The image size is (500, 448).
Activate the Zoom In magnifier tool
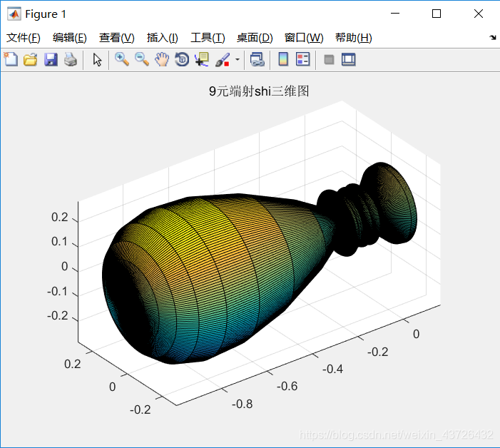122,60
